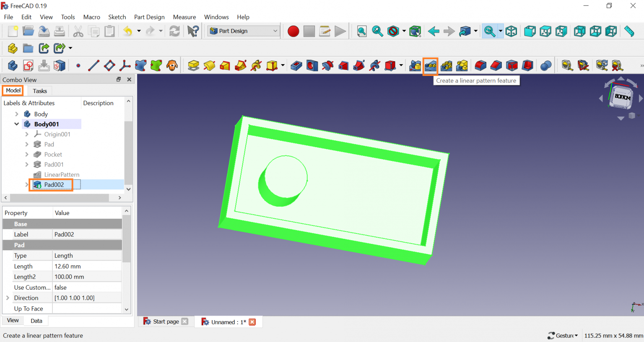Expand the Body tree item
The height and width of the screenshot is (342, 644).
click(x=17, y=114)
